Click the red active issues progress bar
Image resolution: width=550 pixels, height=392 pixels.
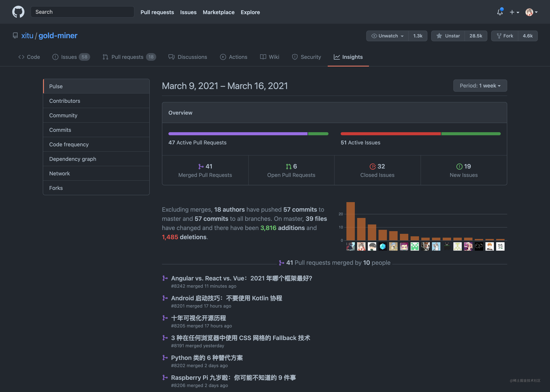[x=391, y=134]
